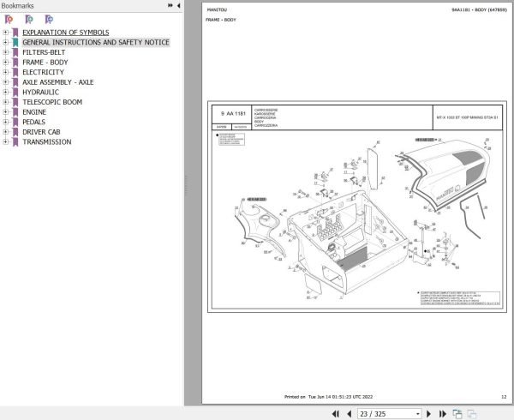Expand the FILTERS-BELT bookmark
The width and height of the screenshot is (514, 420).
tap(5, 52)
